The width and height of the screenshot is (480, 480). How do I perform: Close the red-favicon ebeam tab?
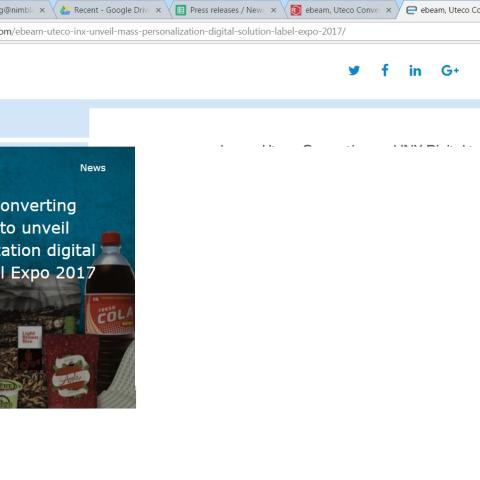[389, 10]
